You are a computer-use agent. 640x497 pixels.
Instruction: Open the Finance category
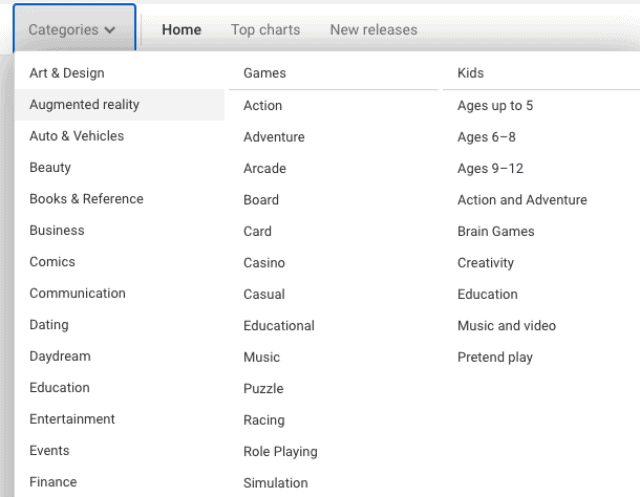tap(53, 482)
